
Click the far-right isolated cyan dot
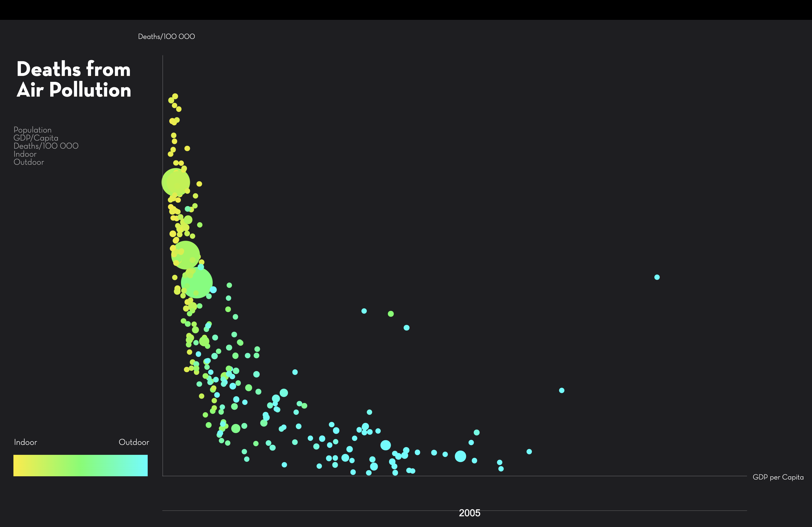(657, 277)
